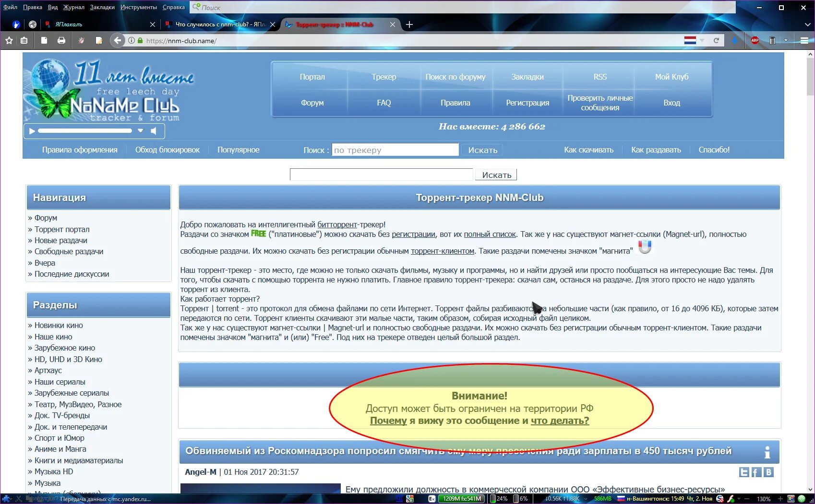
Task: Click the 'что делать?' warning link
Action: pyautogui.click(x=560, y=421)
